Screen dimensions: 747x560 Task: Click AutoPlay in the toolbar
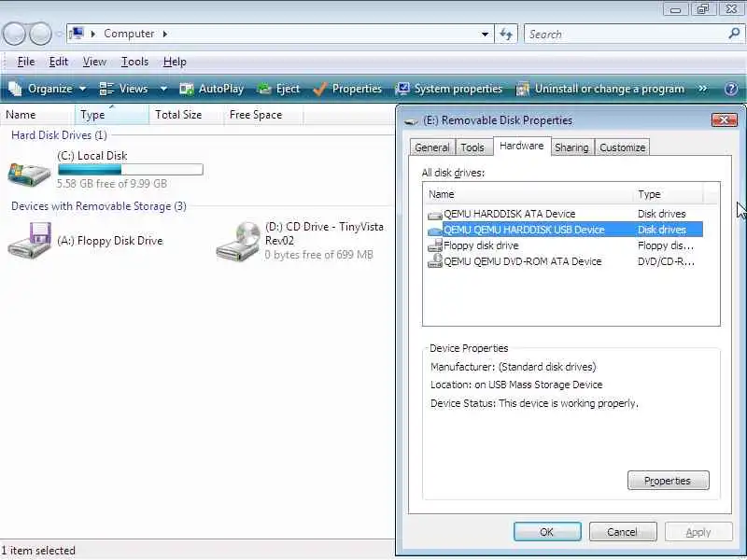click(212, 89)
